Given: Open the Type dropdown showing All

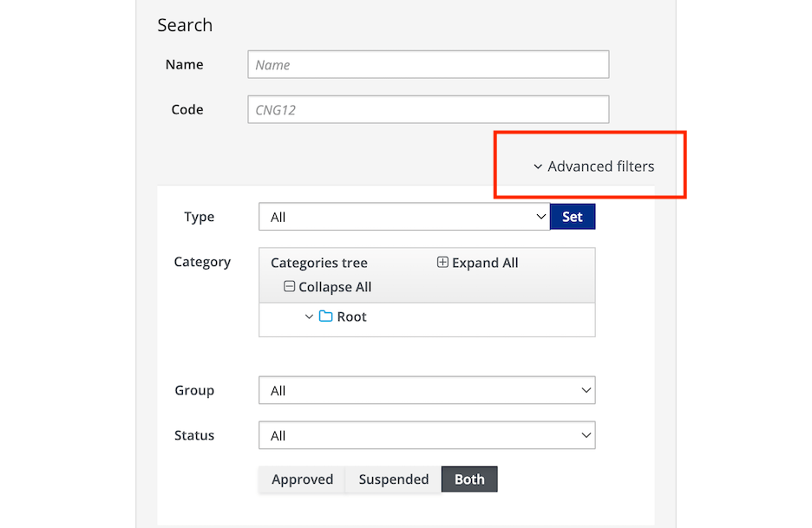Looking at the screenshot, I should pyautogui.click(x=403, y=216).
